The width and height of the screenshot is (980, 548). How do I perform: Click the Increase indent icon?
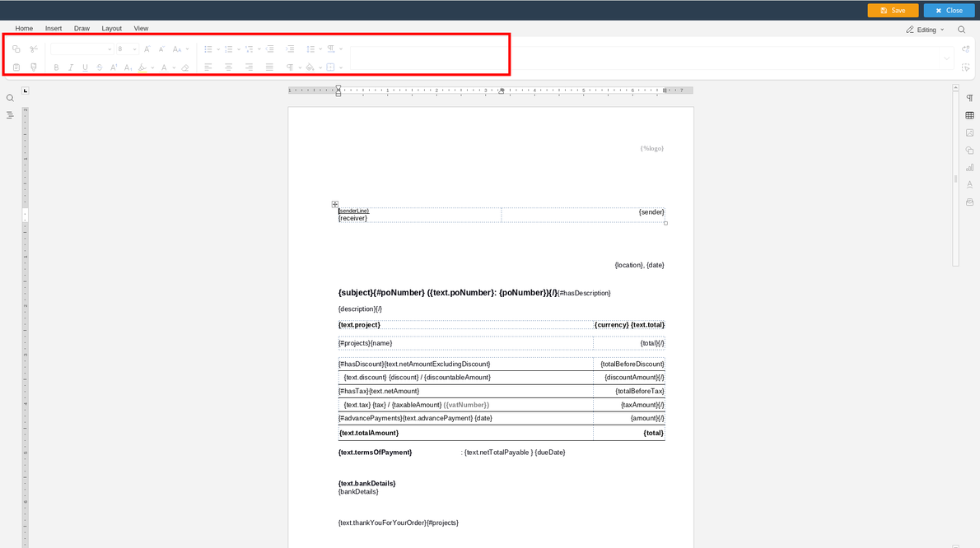[x=290, y=49]
